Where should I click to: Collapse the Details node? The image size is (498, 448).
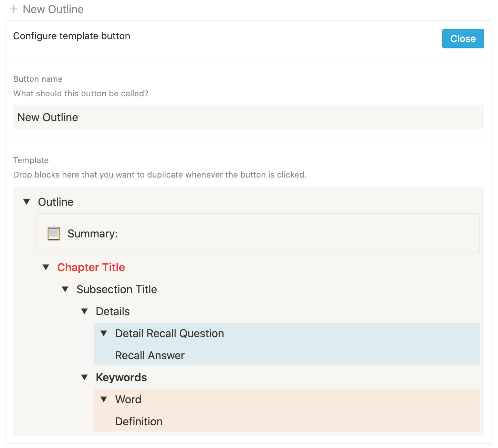click(x=84, y=311)
